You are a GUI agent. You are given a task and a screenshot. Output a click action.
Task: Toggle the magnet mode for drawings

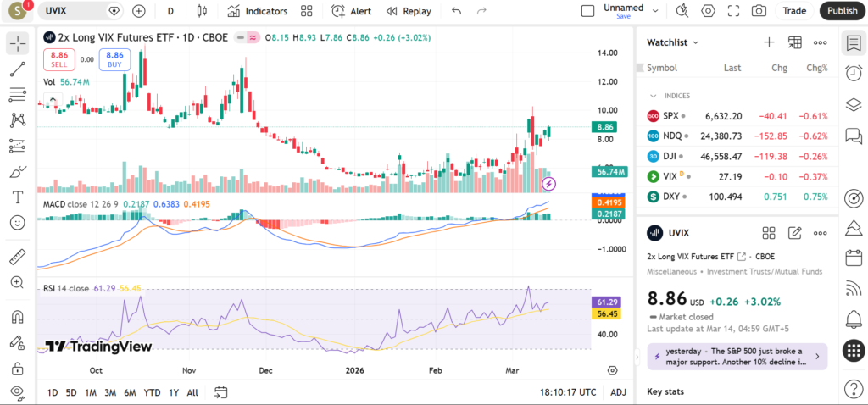tap(18, 318)
